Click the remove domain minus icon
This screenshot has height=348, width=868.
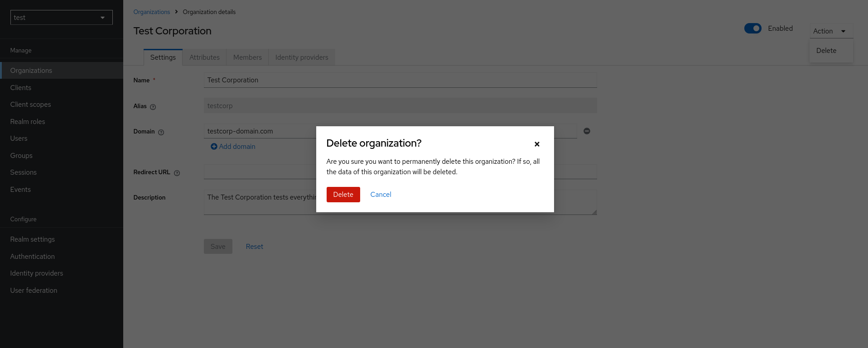(587, 131)
